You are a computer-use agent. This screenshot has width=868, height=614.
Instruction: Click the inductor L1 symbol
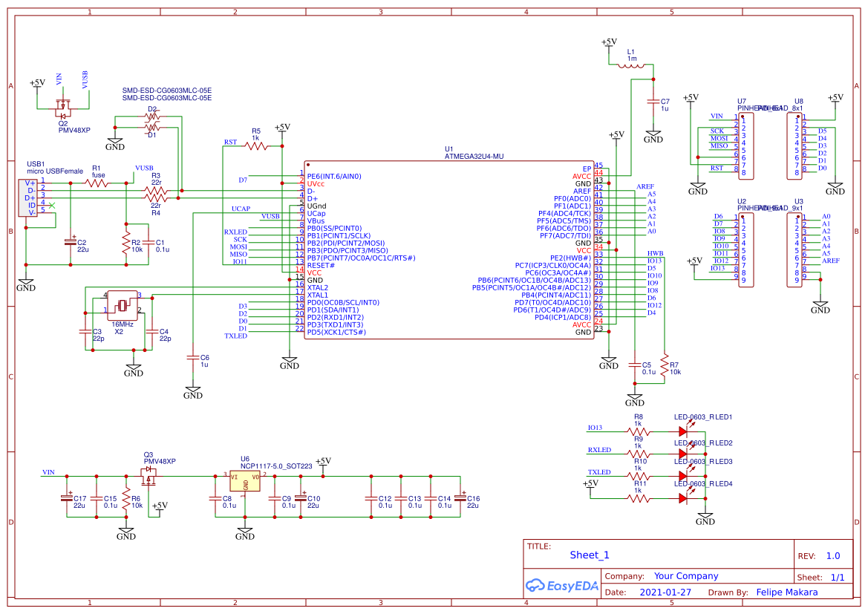point(633,65)
